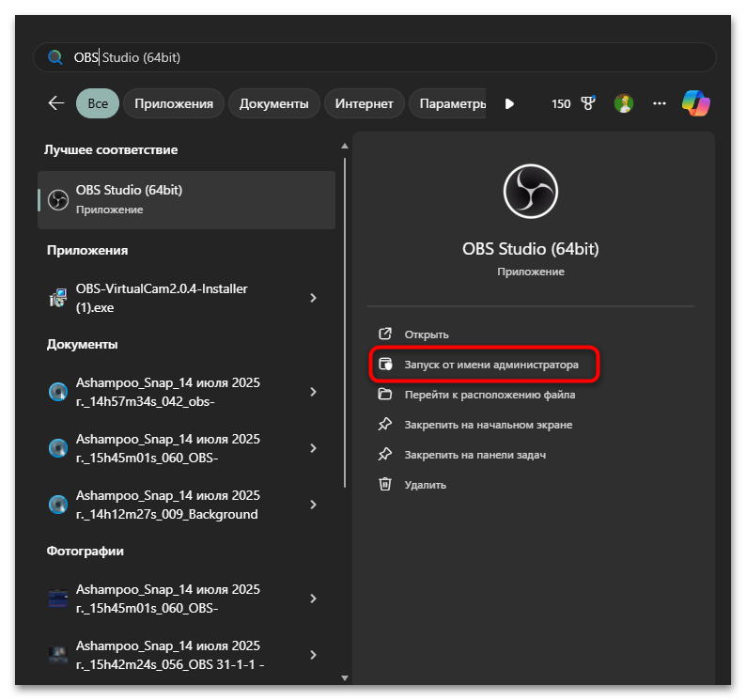
Task: Click thumbnail of photo 15h45m01s_060_OBS-
Action: [x=58, y=599]
